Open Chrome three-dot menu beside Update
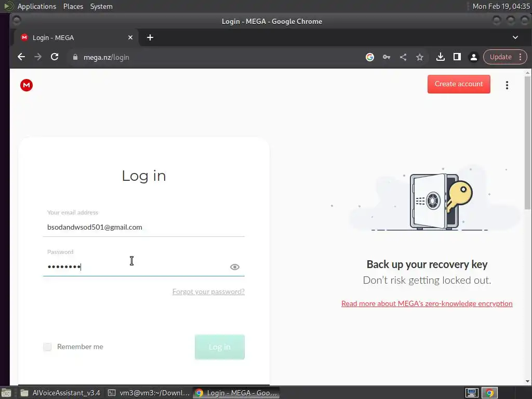Image resolution: width=532 pixels, height=399 pixels. [521, 57]
